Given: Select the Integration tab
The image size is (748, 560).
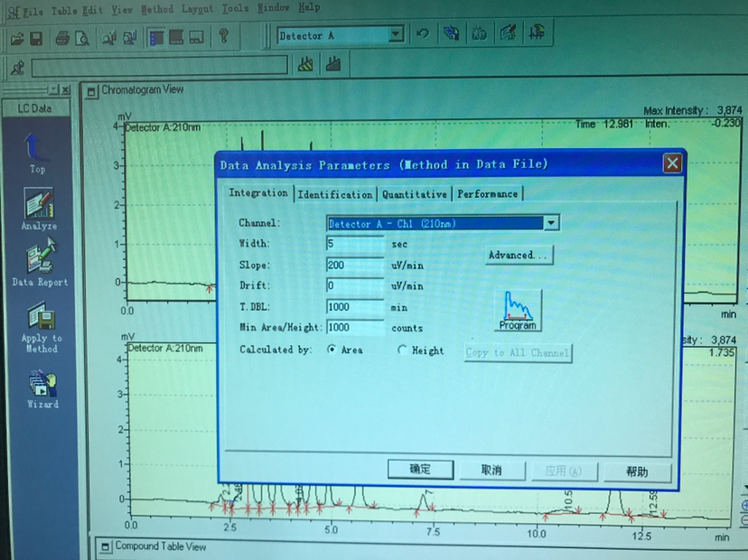Looking at the screenshot, I should click(258, 192).
